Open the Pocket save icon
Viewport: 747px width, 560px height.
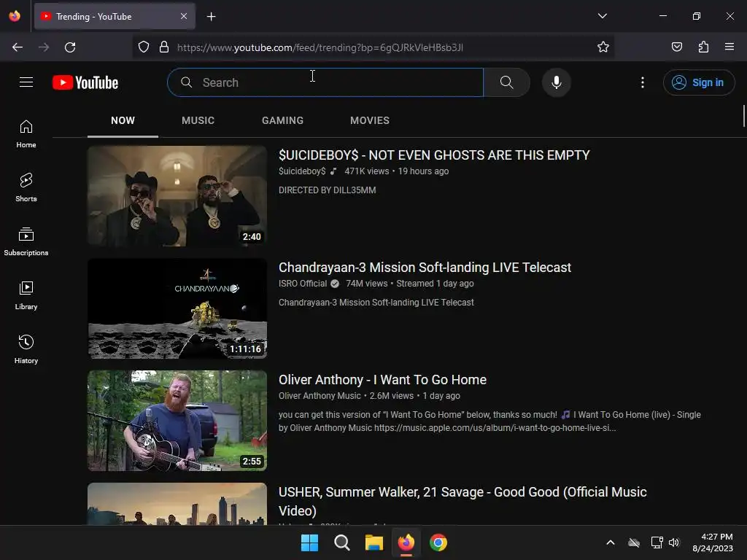click(676, 47)
